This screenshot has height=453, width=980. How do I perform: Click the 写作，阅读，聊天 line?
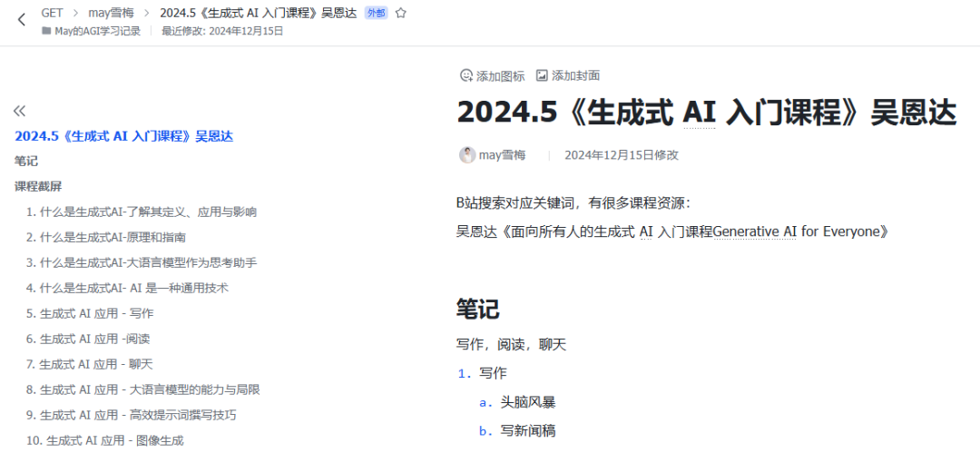[511, 344]
